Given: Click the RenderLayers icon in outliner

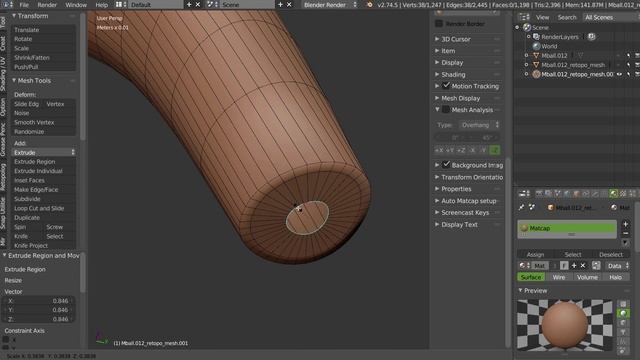Looking at the screenshot, I should 536,37.
